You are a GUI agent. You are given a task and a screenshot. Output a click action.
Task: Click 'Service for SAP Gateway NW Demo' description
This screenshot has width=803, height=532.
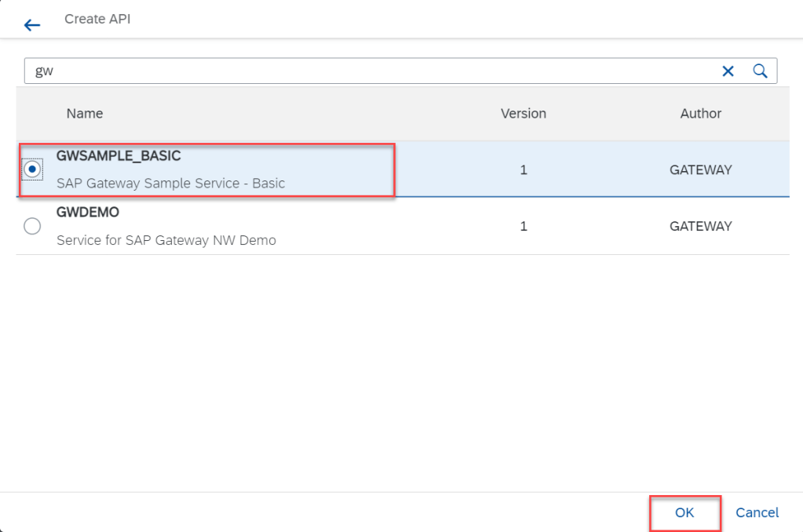coord(166,240)
